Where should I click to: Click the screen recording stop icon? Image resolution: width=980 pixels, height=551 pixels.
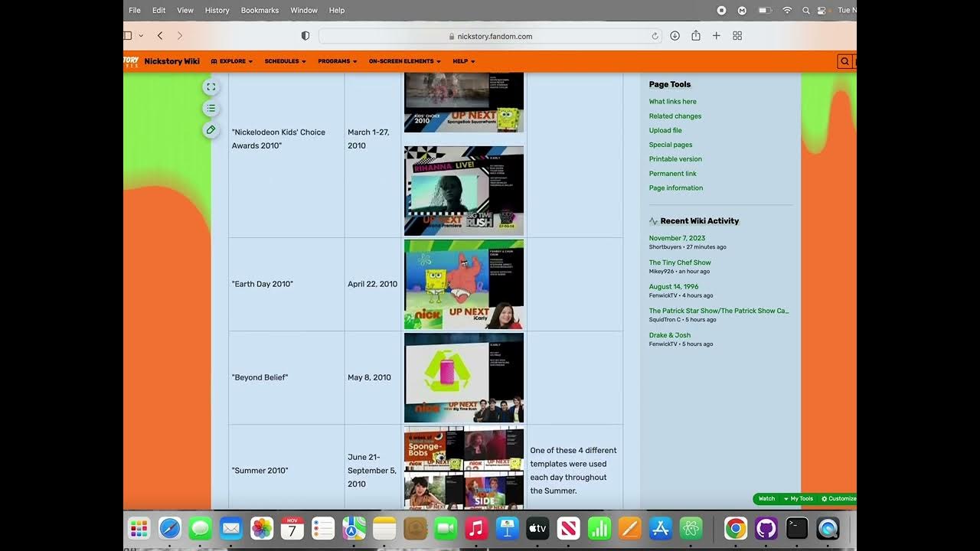pyautogui.click(x=721, y=11)
